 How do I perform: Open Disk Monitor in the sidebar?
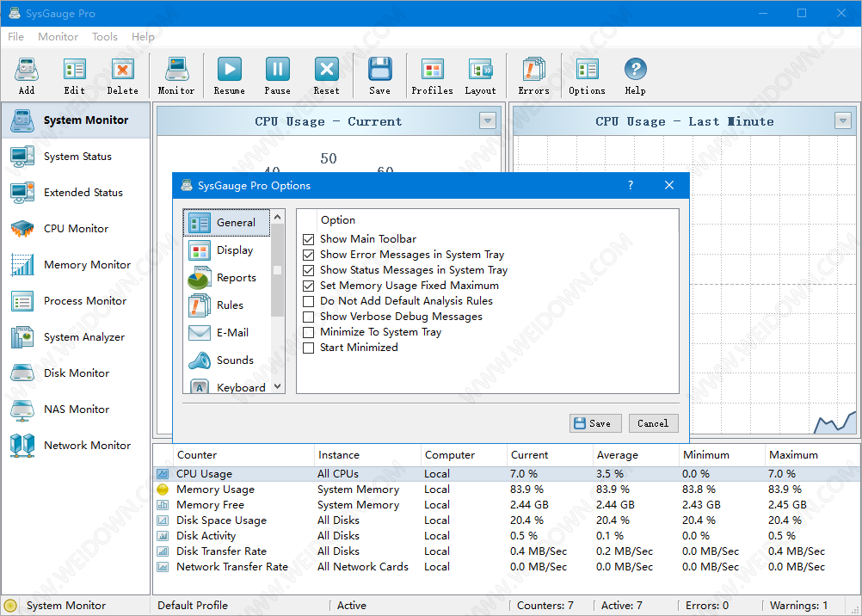(76, 373)
